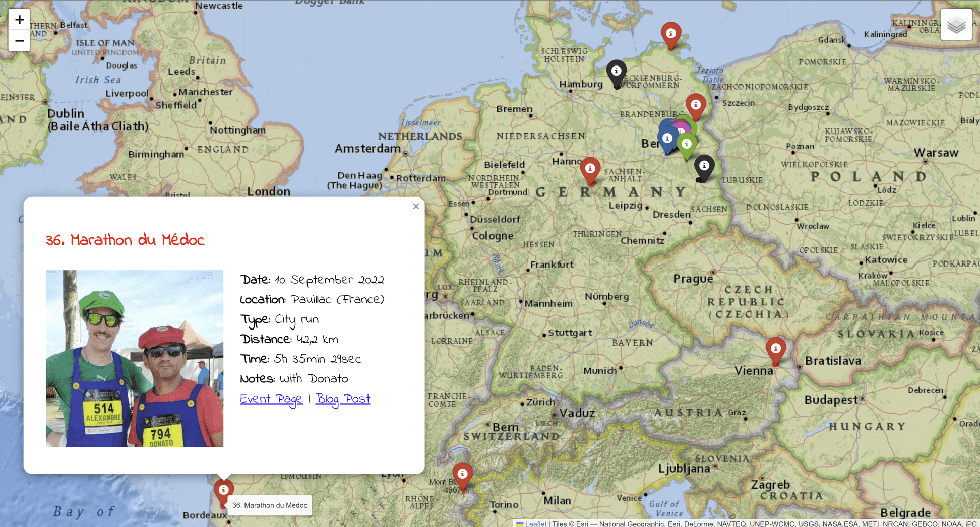Toggle the map layers control
The height and width of the screenshot is (527, 980).
[956, 24]
